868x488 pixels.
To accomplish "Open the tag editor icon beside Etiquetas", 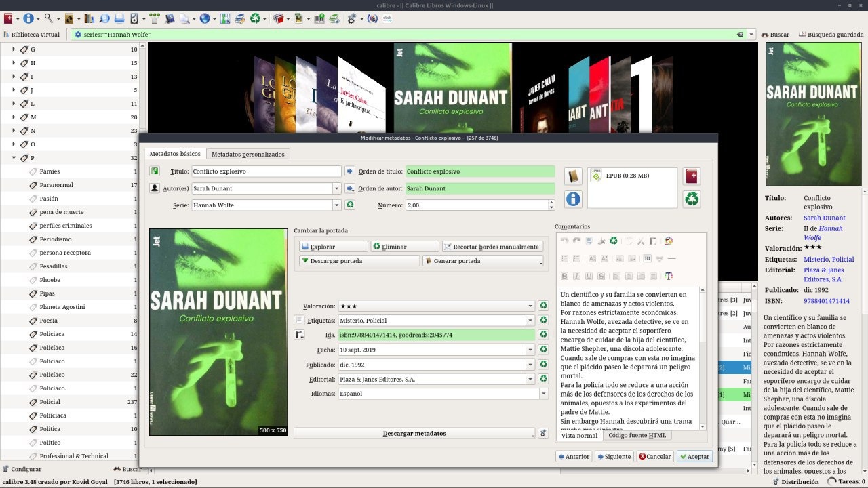I will pyautogui.click(x=299, y=320).
